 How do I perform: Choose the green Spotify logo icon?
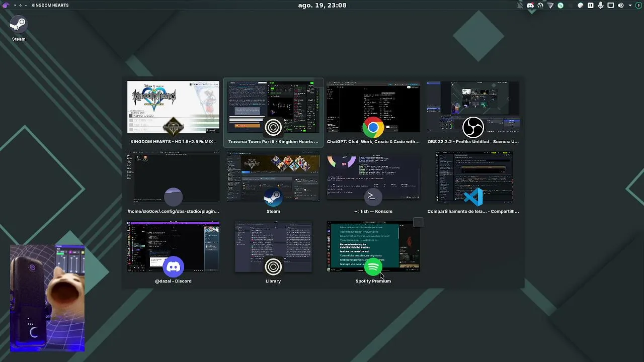(373, 267)
